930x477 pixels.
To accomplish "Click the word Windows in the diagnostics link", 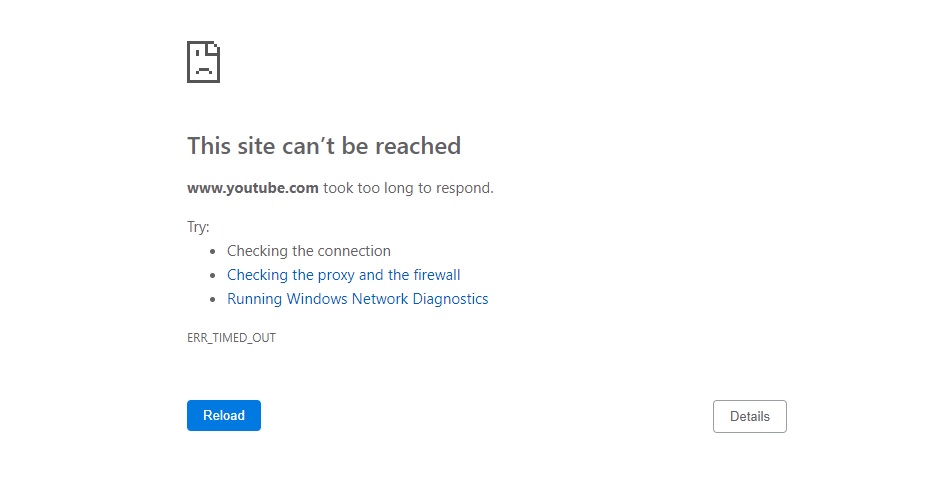I will tap(317, 299).
